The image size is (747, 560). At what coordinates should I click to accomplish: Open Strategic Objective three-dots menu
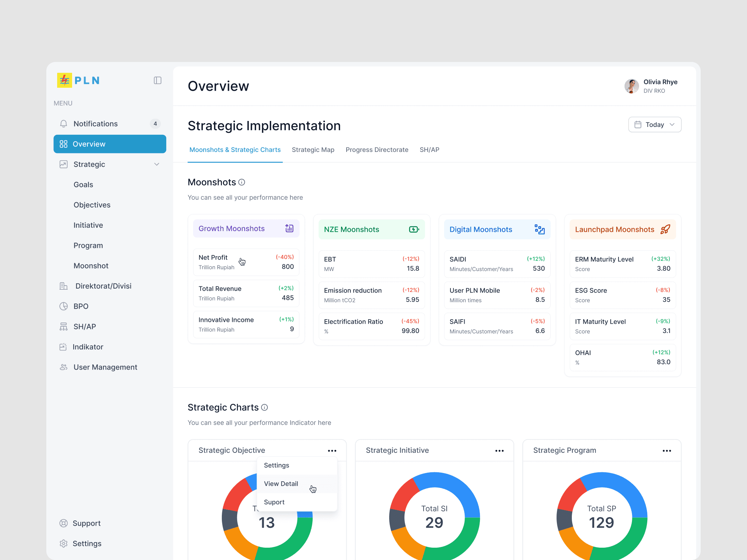(332, 451)
